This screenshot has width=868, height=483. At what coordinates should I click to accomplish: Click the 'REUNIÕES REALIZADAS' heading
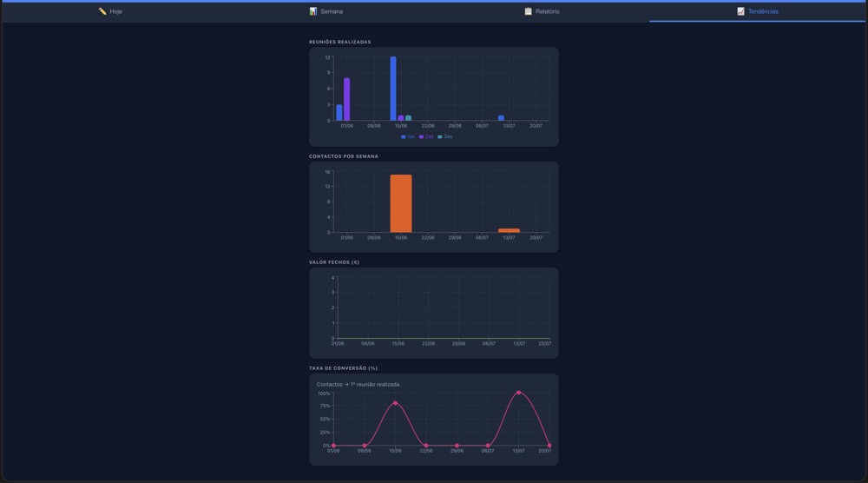coord(340,42)
